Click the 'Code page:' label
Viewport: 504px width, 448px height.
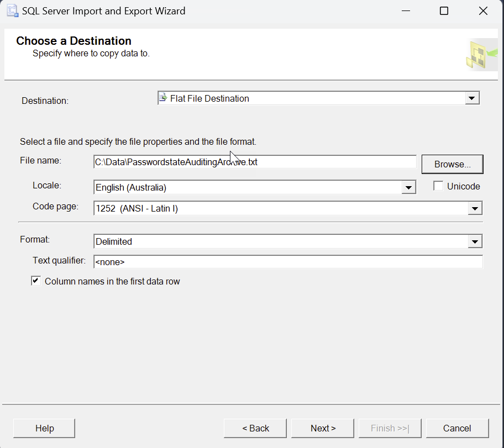pos(55,207)
